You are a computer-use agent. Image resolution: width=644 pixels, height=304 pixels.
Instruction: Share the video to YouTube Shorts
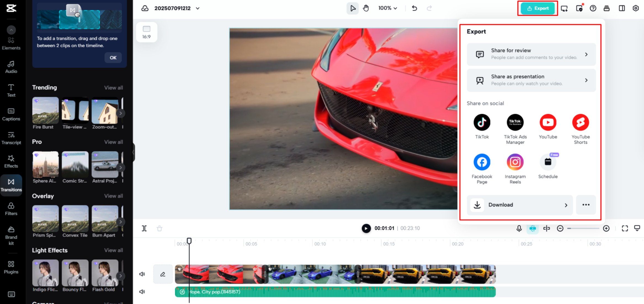point(581,122)
